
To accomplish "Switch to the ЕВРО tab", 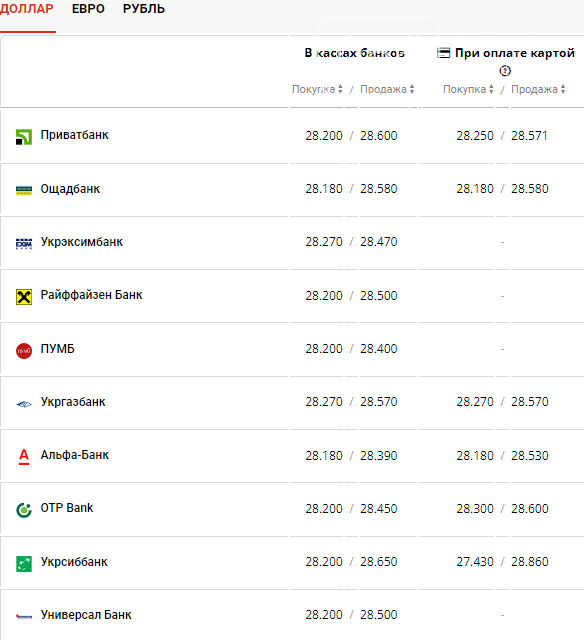I will click(x=88, y=9).
